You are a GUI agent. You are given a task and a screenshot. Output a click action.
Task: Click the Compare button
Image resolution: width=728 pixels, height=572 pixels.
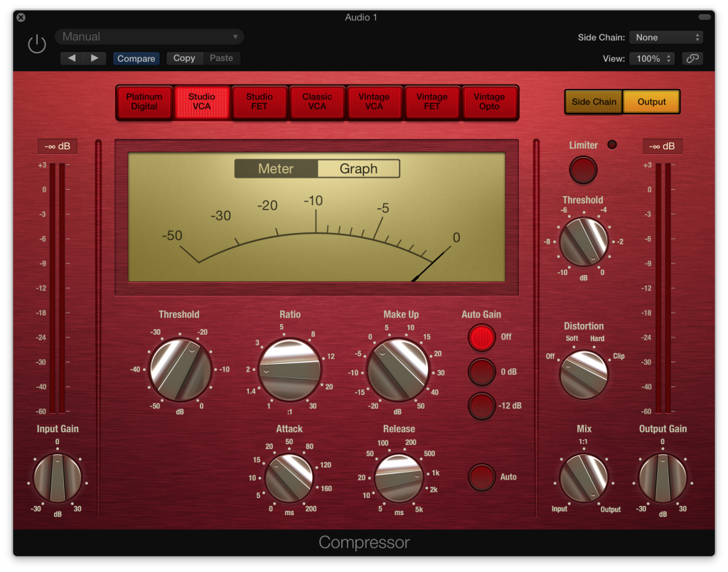[x=136, y=58]
